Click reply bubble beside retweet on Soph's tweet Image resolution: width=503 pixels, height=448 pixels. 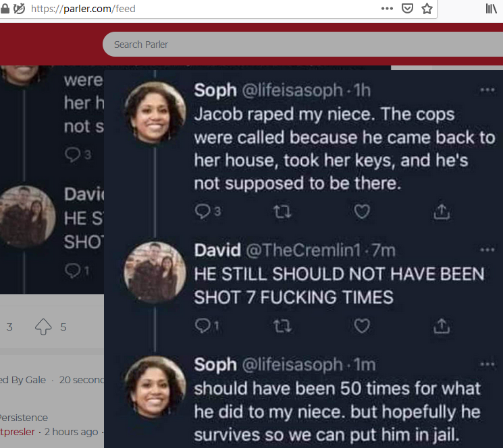coord(203,212)
